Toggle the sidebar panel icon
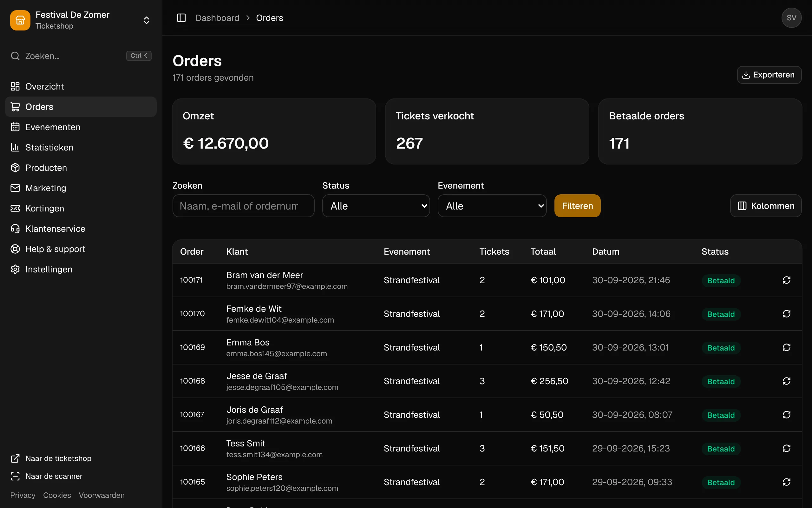Image resolution: width=812 pixels, height=508 pixels. tap(181, 18)
